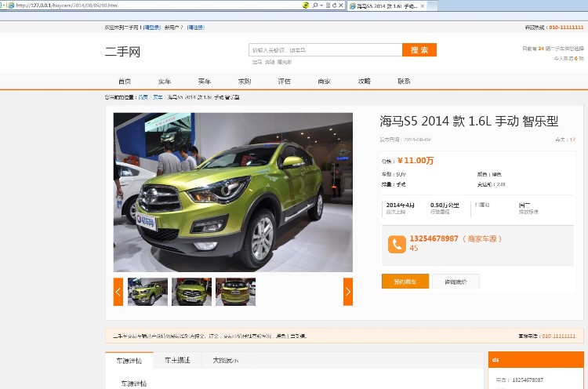Viewport: 588px width, 389px height.
Task: Click the previous-image left arrow button
Action: [x=118, y=292]
